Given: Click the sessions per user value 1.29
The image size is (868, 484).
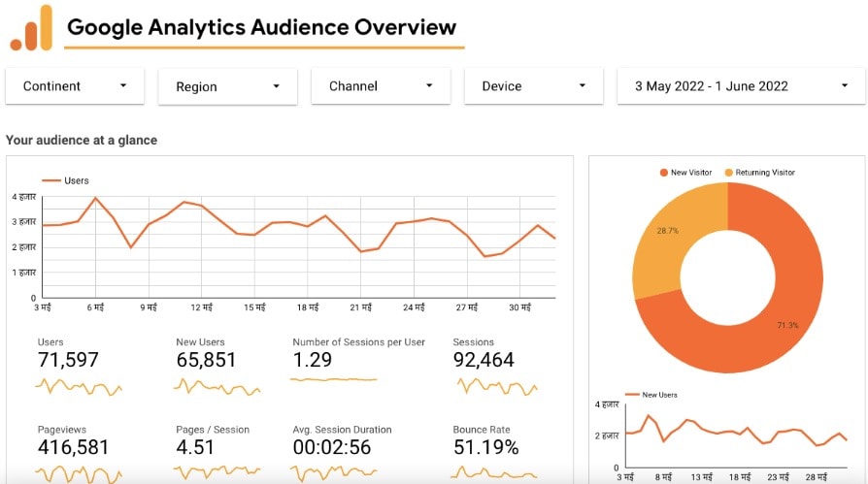Looking at the screenshot, I should point(313,360).
